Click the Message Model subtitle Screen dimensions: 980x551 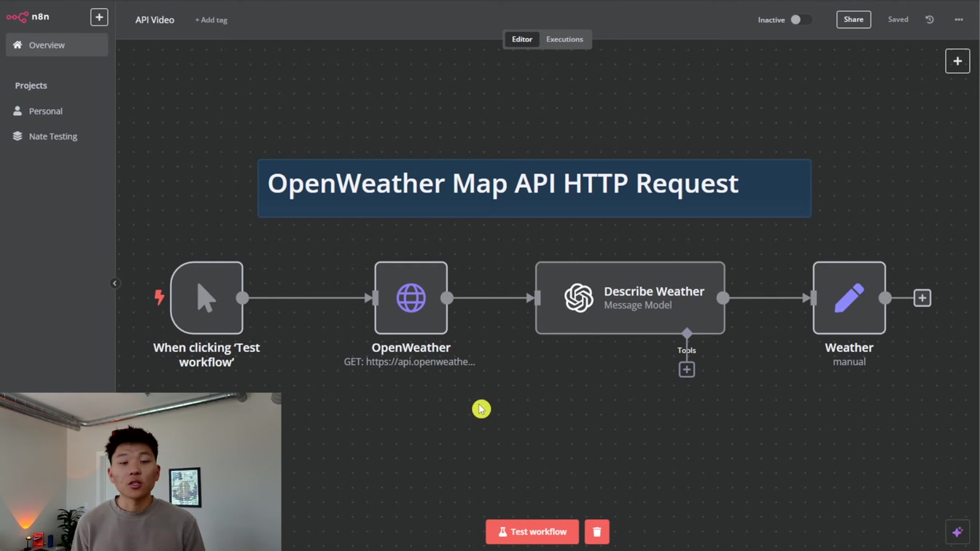point(638,305)
